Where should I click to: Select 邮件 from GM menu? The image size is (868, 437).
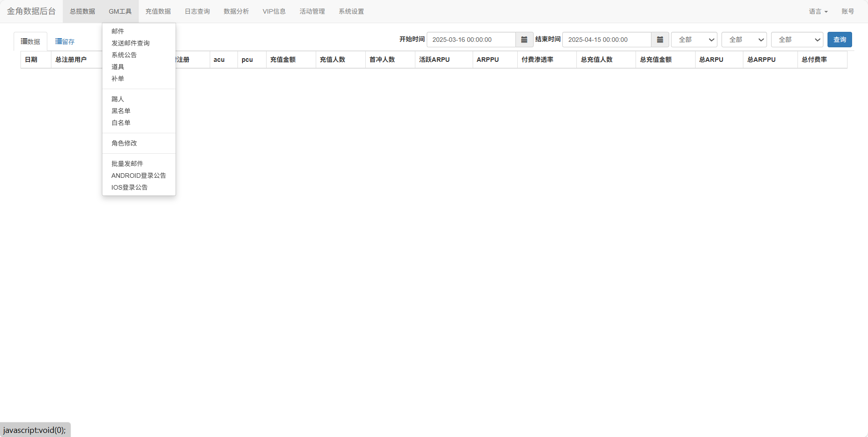[139, 31]
